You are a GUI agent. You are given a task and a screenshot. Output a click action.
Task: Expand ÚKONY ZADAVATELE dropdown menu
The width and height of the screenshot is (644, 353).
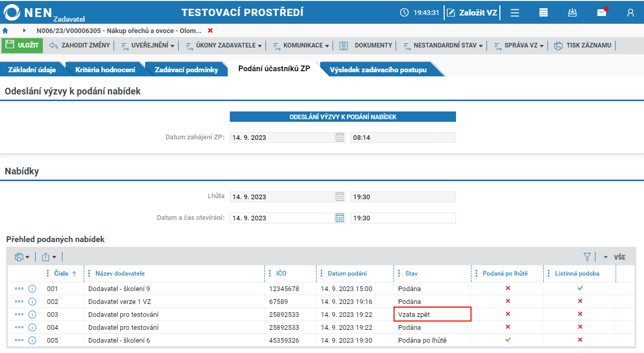pos(223,46)
